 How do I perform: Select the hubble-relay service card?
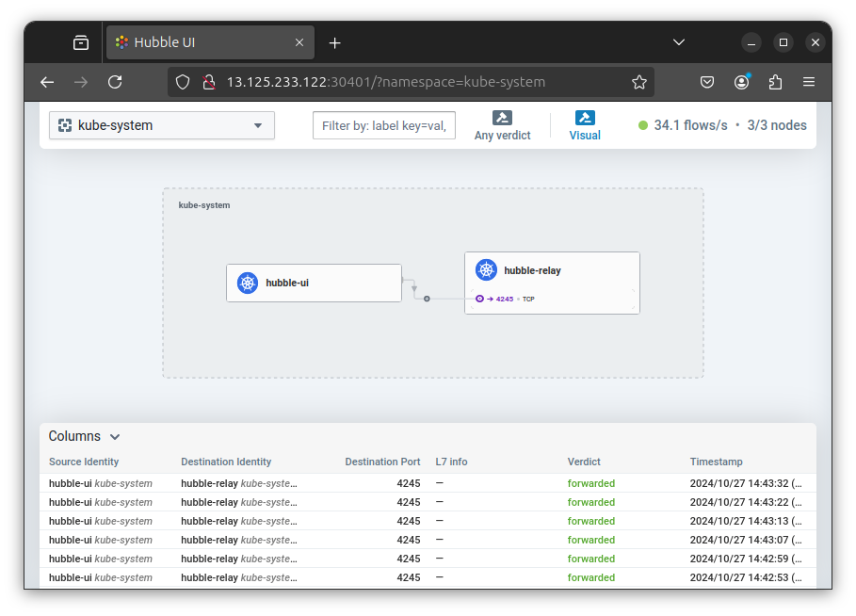click(552, 283)
